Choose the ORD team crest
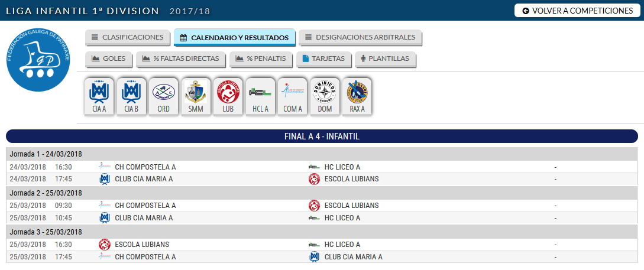Viewport: 644px width, 270px height. (x=163, y=97)
